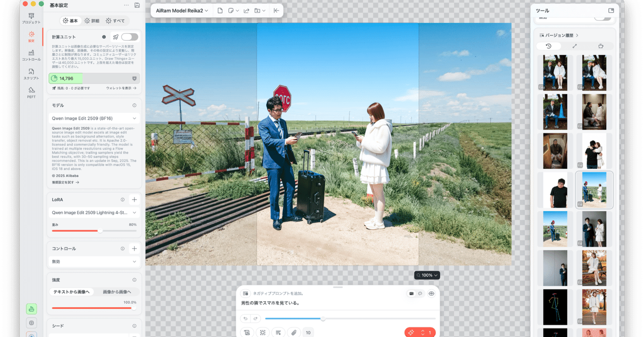Click the ネガティブプロンプトを追加 field
The image size is (644, 337).
(278, 293)
